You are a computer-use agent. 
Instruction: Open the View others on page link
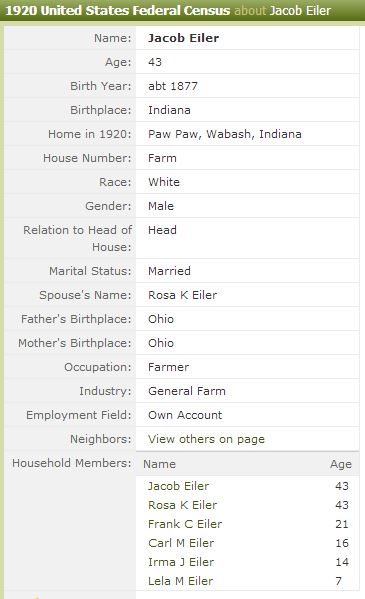206,439
